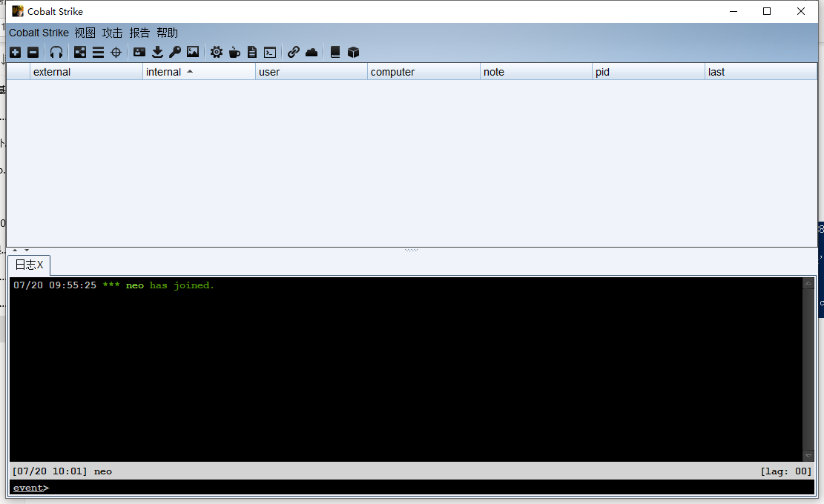The image size is (824, 504).
Task: Sort by the internal column header
Action: tap(199, 72)
